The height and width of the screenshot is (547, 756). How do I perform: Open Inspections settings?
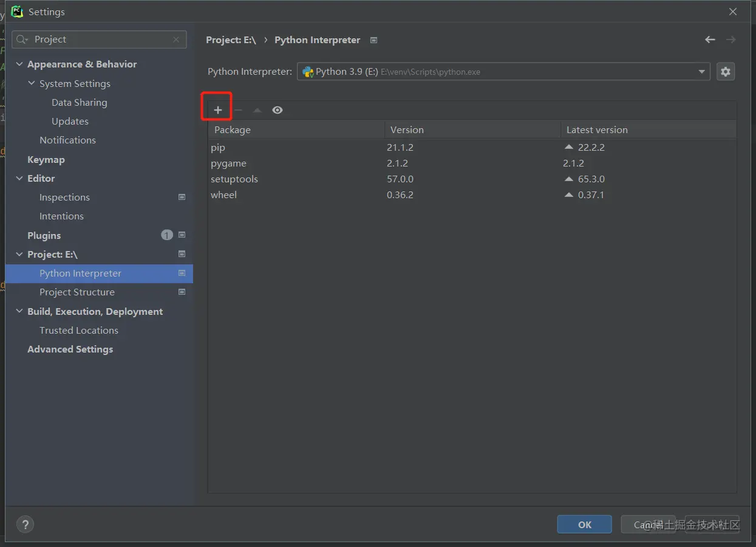pyautogui.click(x=64, y=198)
